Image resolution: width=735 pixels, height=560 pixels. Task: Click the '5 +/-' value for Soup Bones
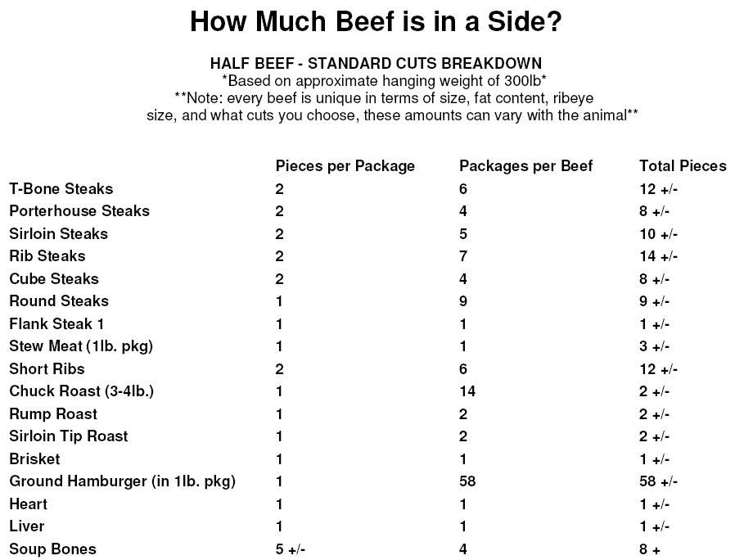click(x=291, y=549)
